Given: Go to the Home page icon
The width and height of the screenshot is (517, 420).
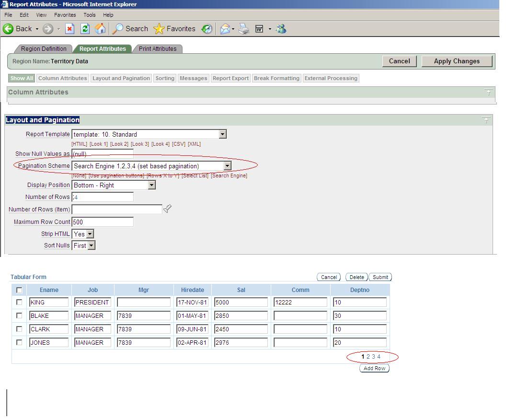Looking at the screenshot, I should coord(100,29).
